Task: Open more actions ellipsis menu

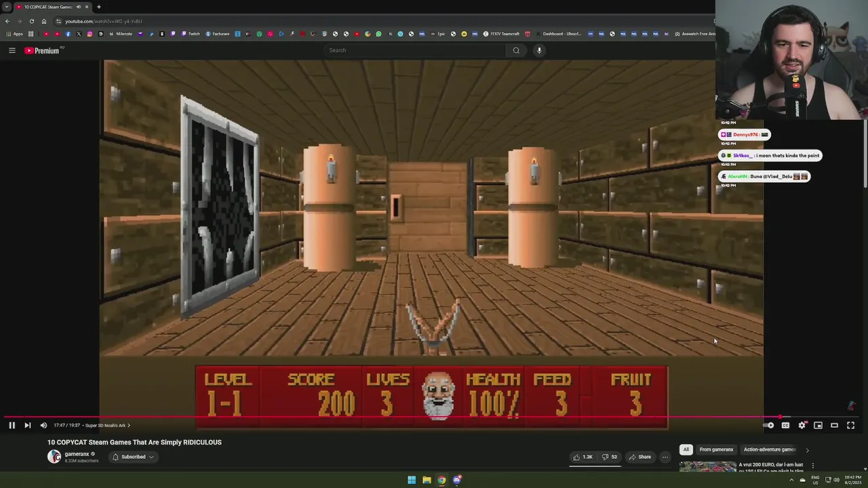Action: click(665, 457)
